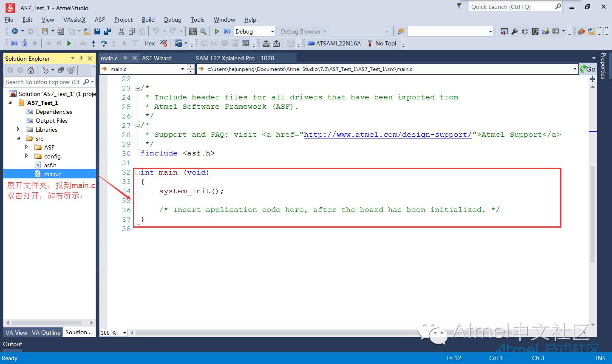Start Without Debugging green play icon
Image resolution: width=612 pixels, height=364 pixels.
point(217,31)
